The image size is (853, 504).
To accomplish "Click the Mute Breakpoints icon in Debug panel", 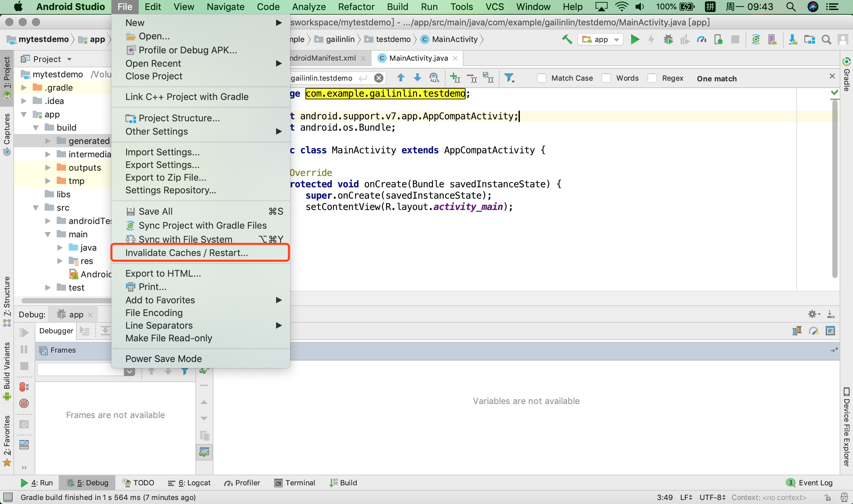I will [x=24, y=403].
